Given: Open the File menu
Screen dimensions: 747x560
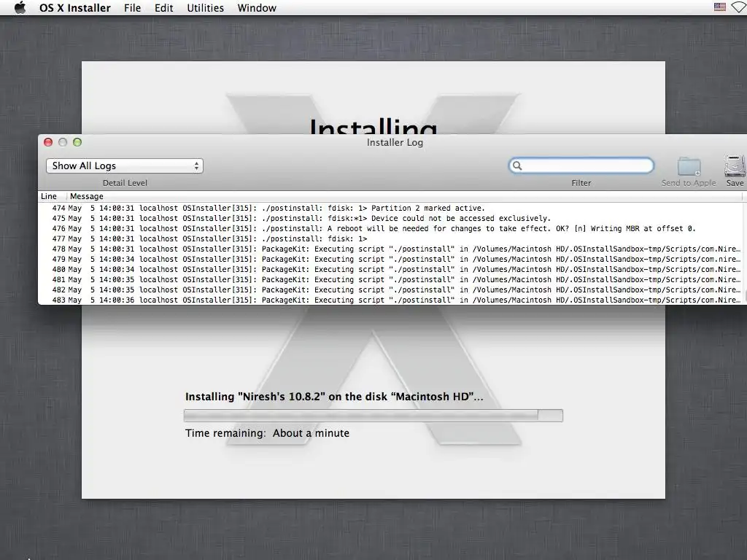Looking at the screenshot, I should pyautogui.click(x=133, y=8).
